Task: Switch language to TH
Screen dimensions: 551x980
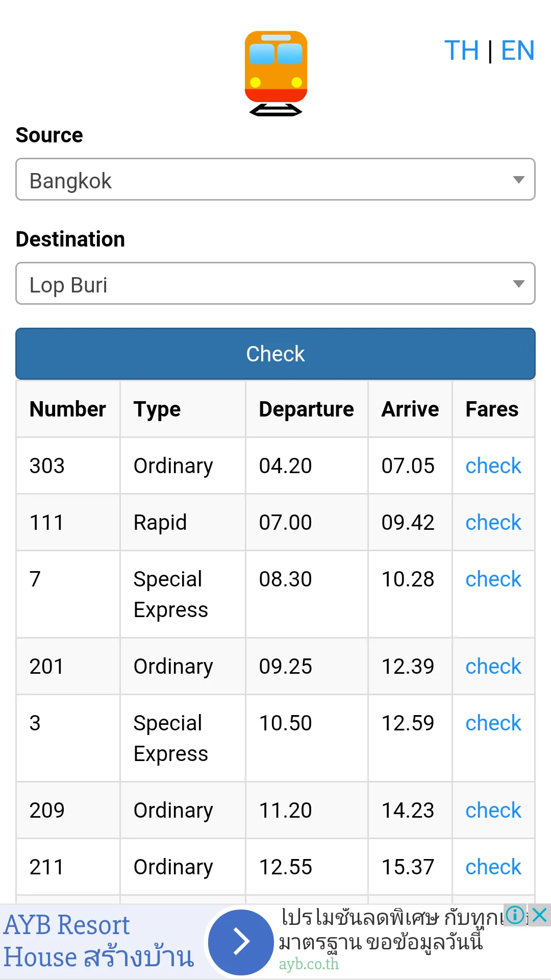Action: click(462, 51)
